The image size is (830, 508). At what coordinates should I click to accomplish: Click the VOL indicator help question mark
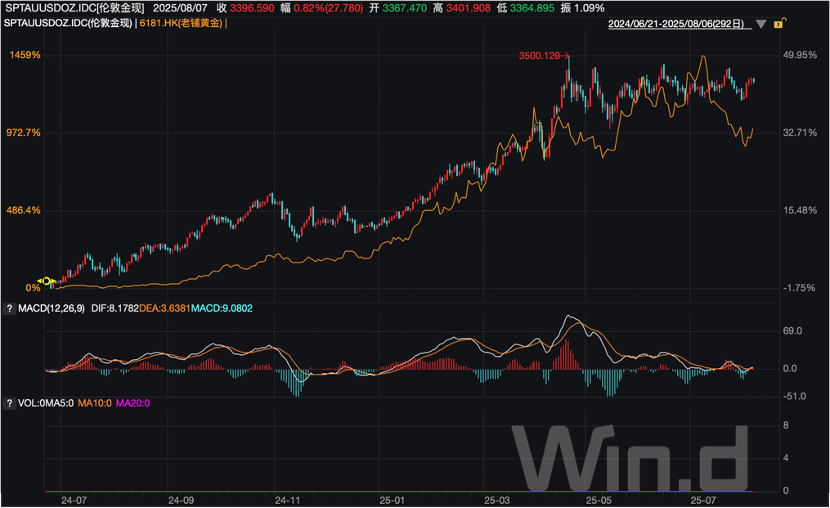pyautogui.click(x=9, y=403)
